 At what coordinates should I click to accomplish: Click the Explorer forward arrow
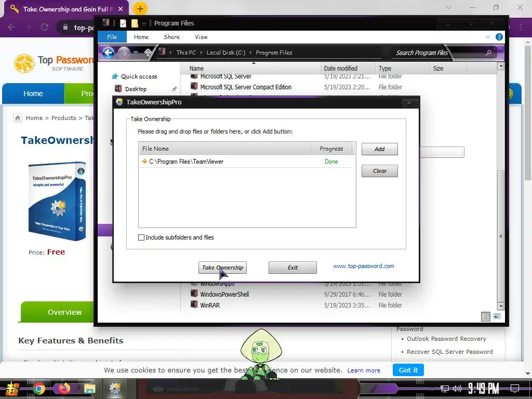pyautogui.click(x=124, y=52)
